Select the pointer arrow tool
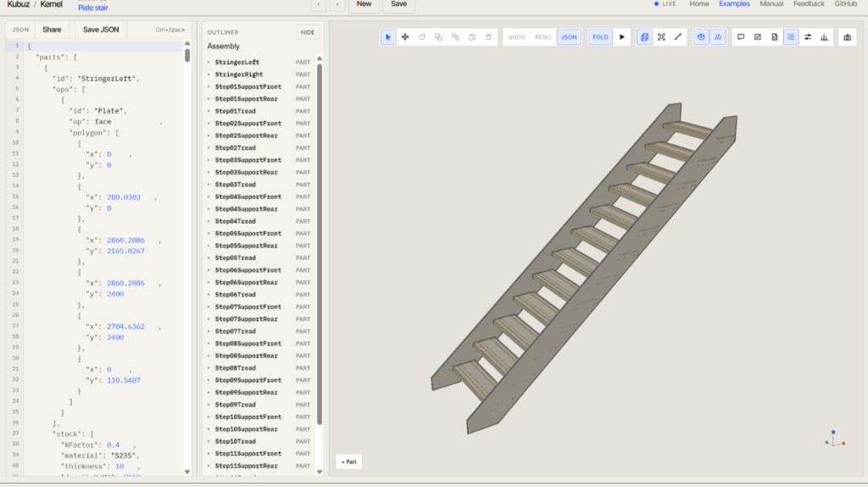The width and height of the screenshot is (868, 487). (x=388, y=37)
